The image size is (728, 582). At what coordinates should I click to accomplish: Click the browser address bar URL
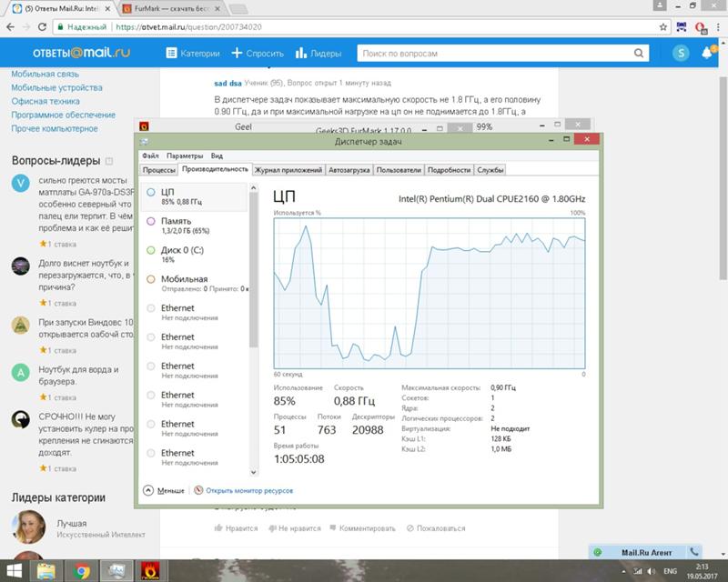tap(188, 27)
